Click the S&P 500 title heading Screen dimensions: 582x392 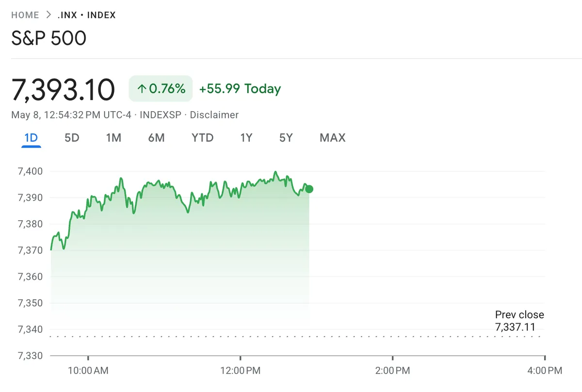click(49, 38)
